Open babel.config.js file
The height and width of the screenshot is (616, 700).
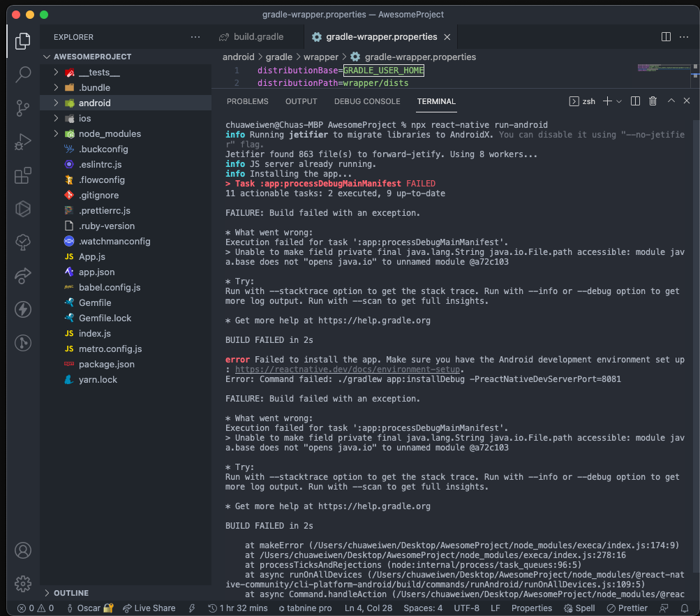point(126,287)
